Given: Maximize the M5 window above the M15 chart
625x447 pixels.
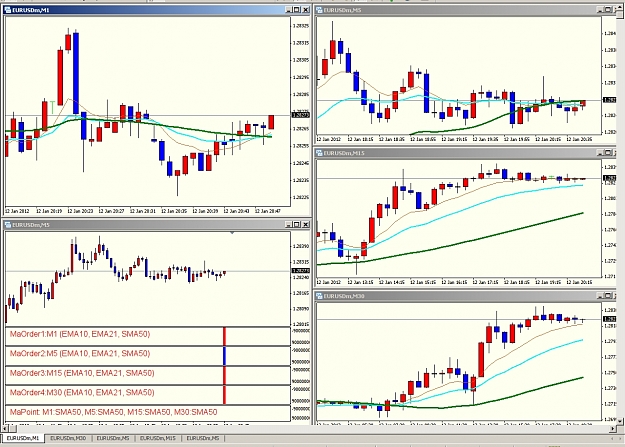Looking at the screenshot, I should [609, 10].
